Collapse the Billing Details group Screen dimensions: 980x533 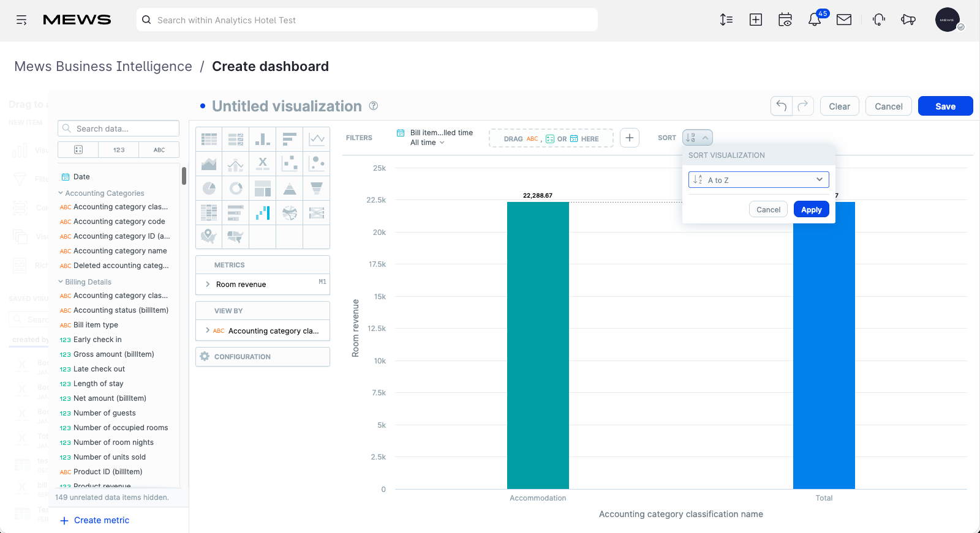pos(85,282)
